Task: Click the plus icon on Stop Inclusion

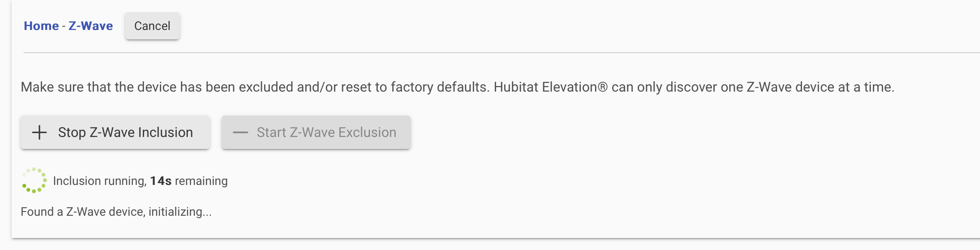Action: [39, 133]
